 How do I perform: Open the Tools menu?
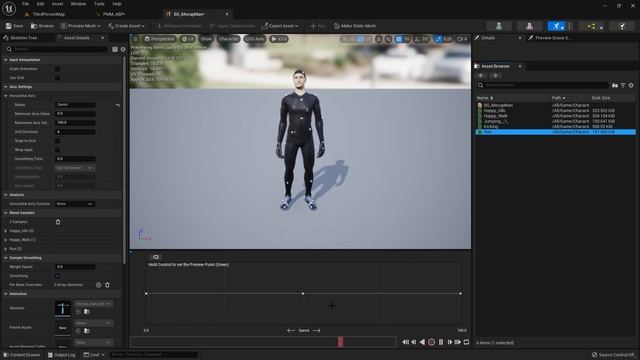[99, 4]
